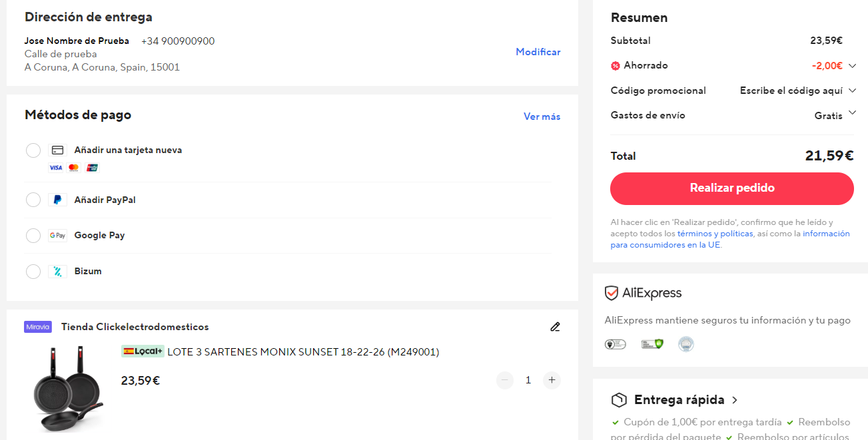Click Ver más payment methods link

click(542, 116)
